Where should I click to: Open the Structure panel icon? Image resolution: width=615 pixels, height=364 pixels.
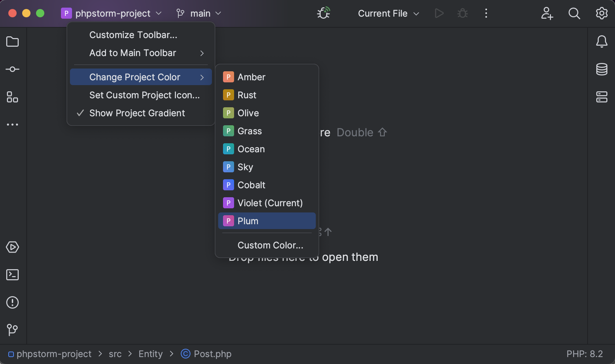(x=12, y=98)
